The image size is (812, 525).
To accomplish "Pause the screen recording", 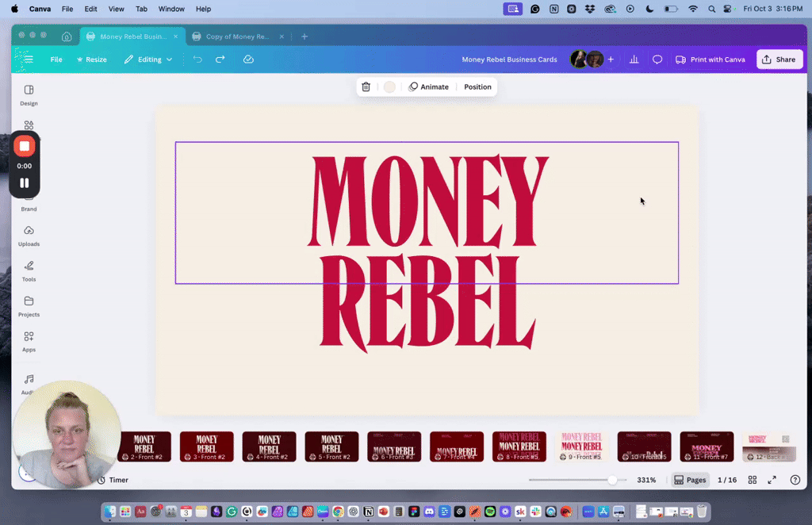I will click(25, 182).
